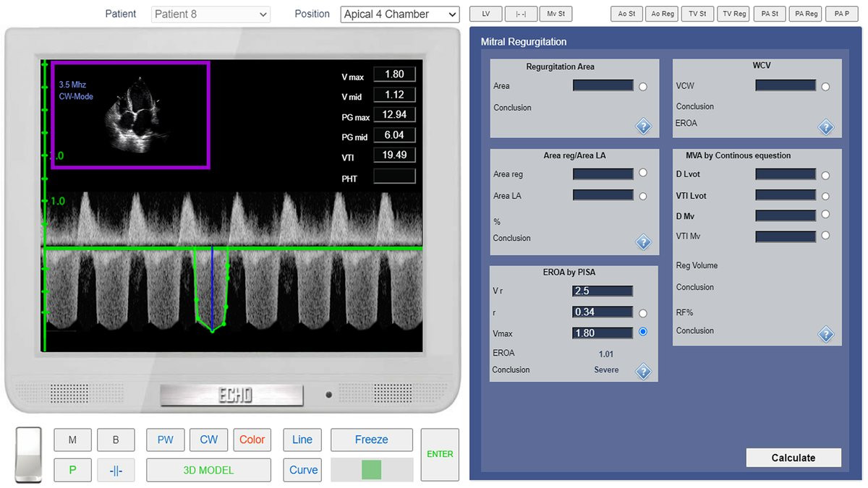
Task: Open help for Regurgitation Area section
Action: coord(643,127)
